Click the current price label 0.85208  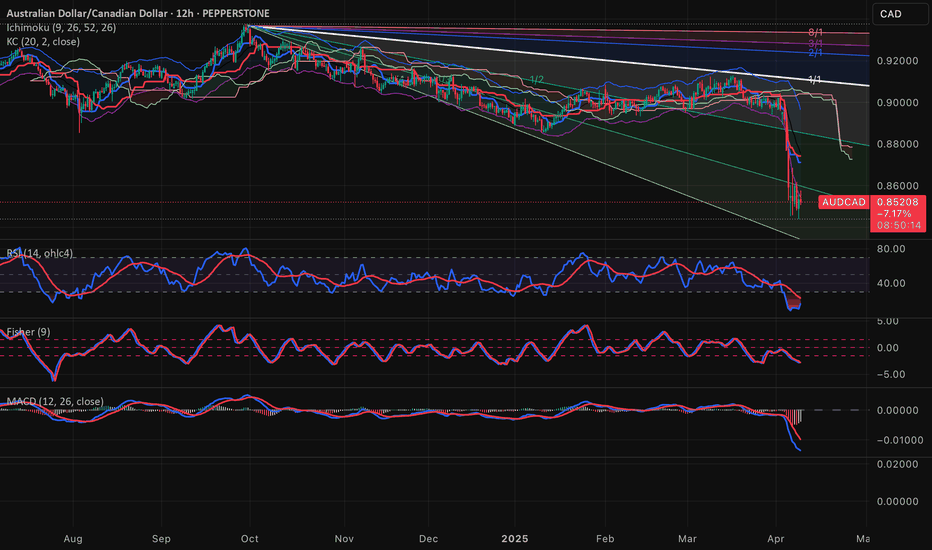(898, 202)
